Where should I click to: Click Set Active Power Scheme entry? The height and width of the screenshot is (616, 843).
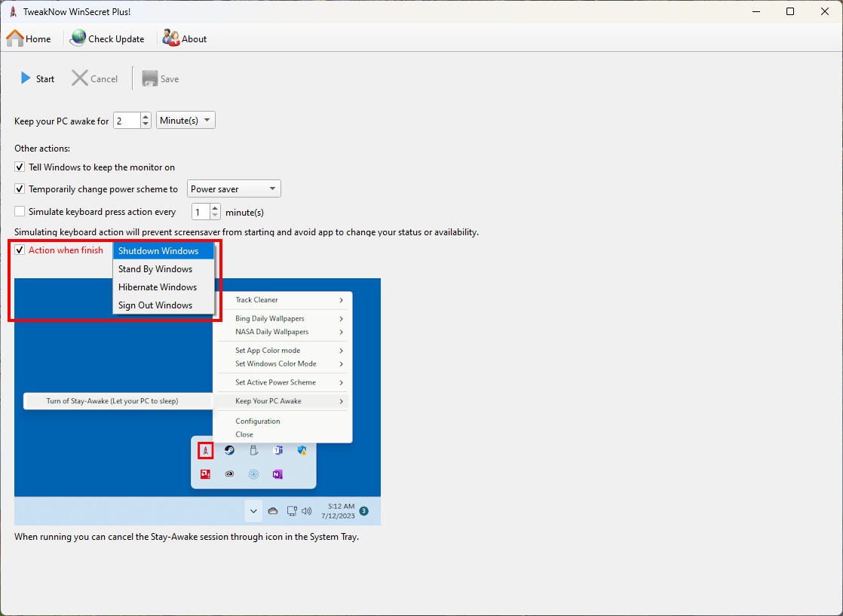(275, 382)
